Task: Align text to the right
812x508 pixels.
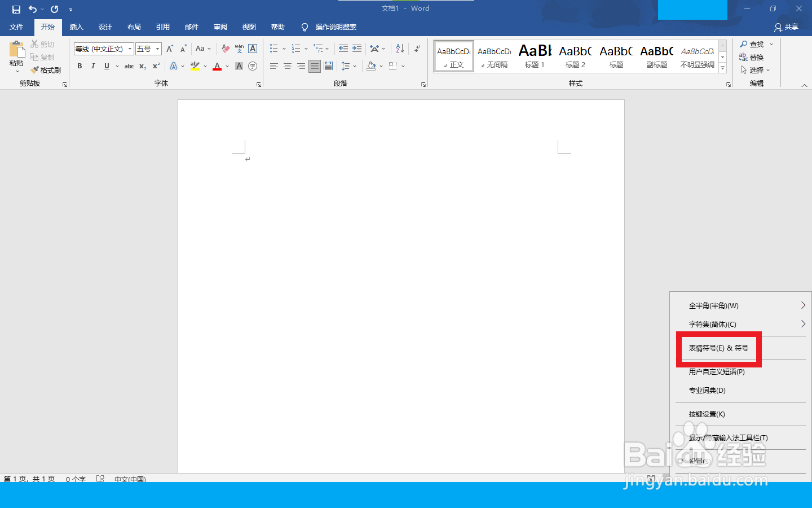Action: [301, 66]
